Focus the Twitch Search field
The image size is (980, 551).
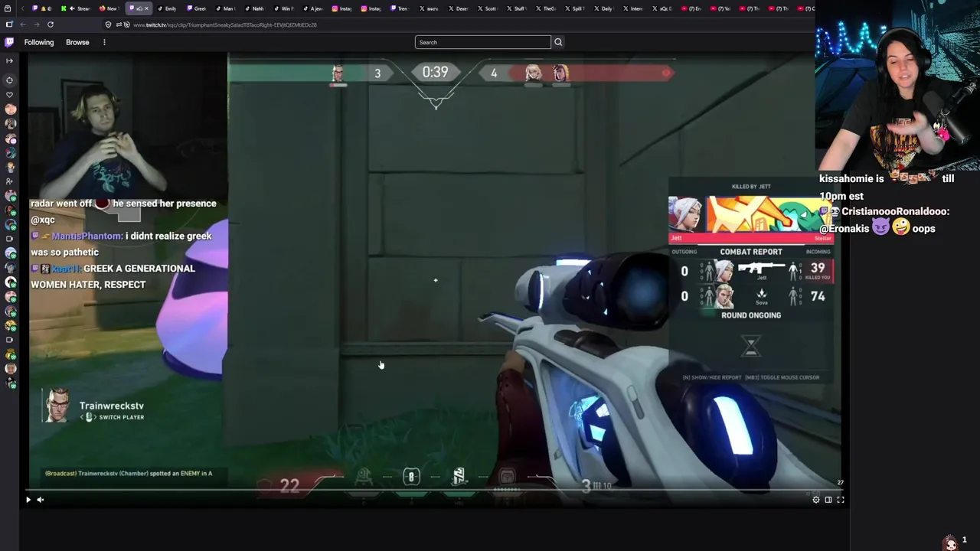[x=482, y=42]
